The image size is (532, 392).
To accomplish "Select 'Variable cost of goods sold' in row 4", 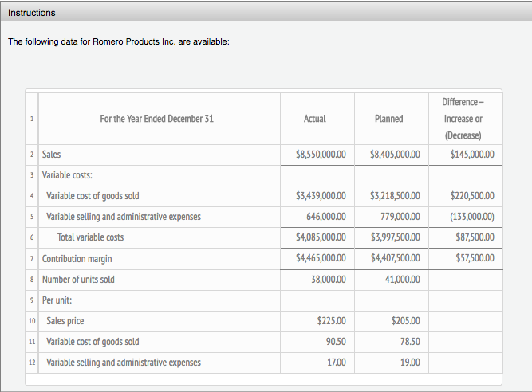I will tap(93, 196).
